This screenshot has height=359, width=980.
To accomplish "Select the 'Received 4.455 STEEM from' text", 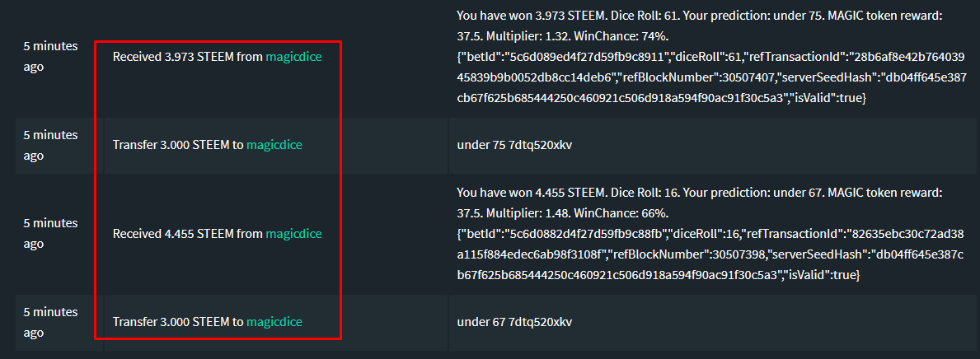I will click(x=187, y=234).
